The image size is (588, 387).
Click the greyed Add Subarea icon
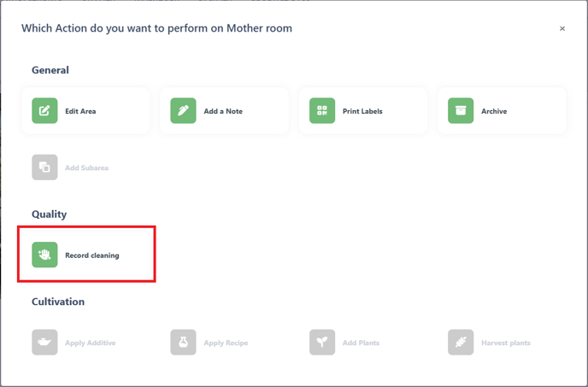click(x=44, y=167)
